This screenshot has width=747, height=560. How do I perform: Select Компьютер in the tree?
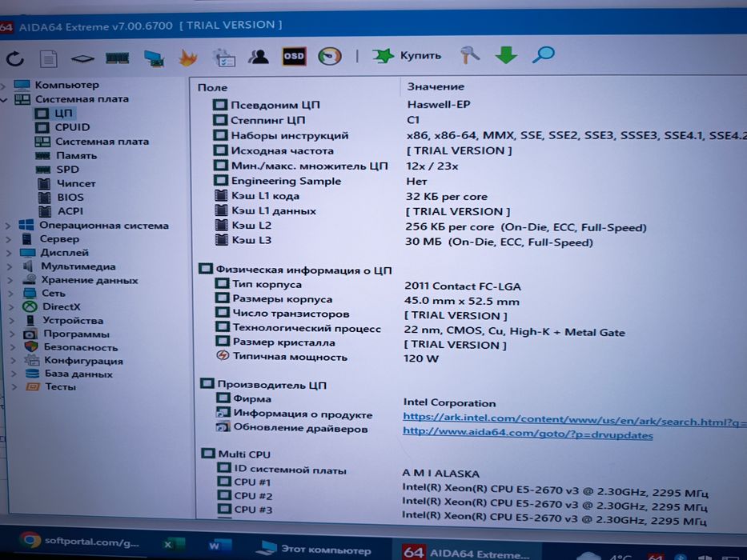[66, 85]
